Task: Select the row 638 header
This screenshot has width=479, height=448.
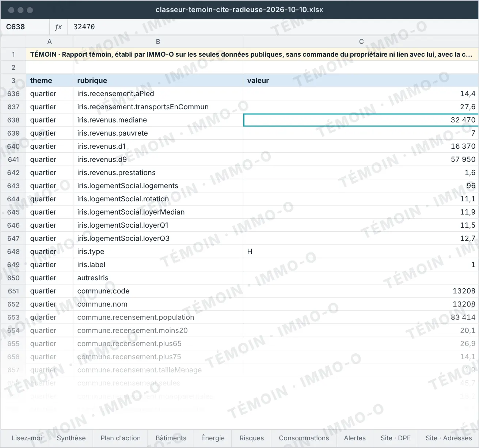Action: tap(14, 120)
